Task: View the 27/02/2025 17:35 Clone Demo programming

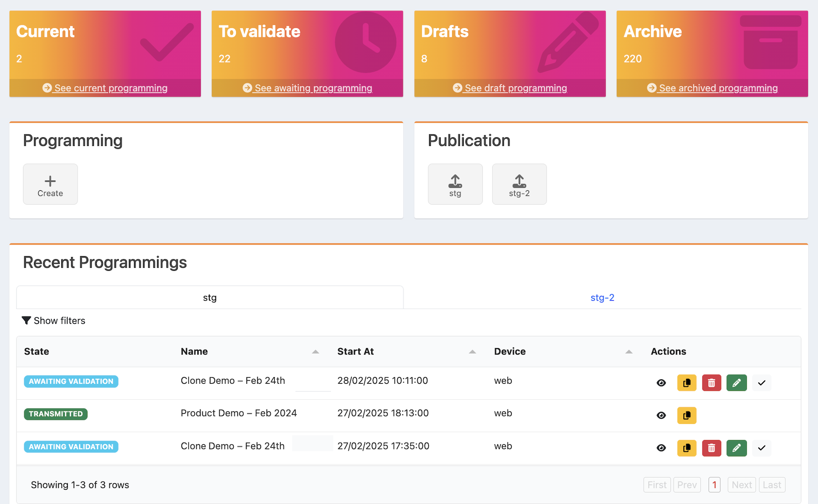Action: click(661, 448)
